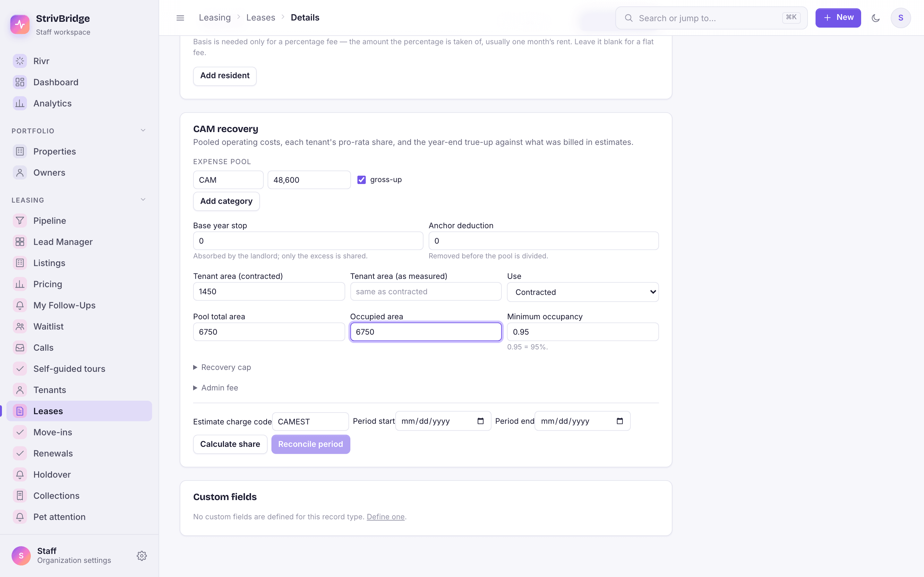Screen dimensions: 924x577
Task: Click the Pipeline funnel icon
Action: click(20, 221)
